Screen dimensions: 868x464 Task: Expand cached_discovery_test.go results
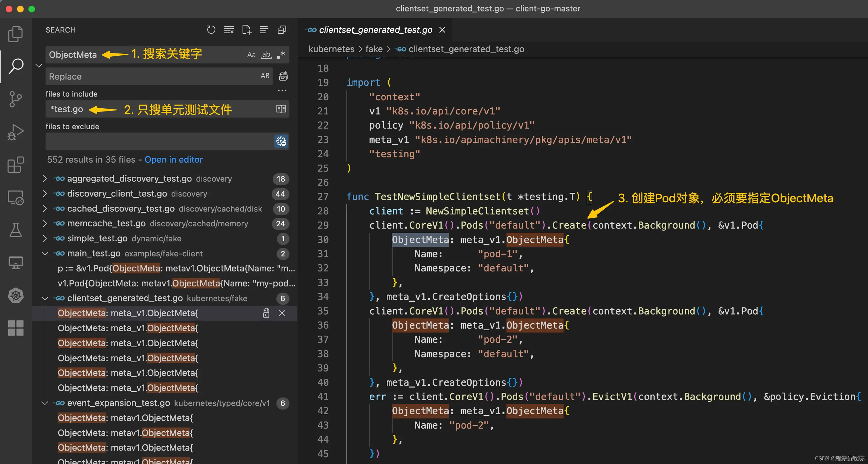pyautogui.click(x=44, y=209)
